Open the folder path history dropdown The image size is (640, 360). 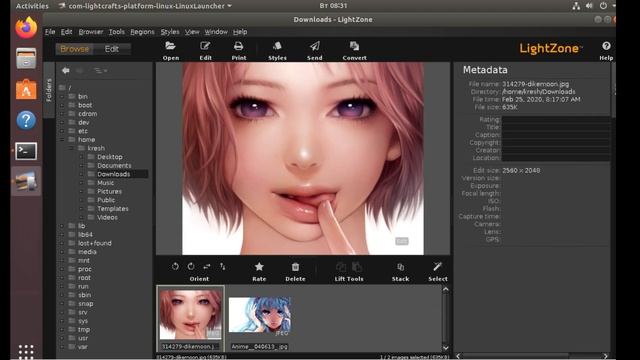[x=100, y=71]
